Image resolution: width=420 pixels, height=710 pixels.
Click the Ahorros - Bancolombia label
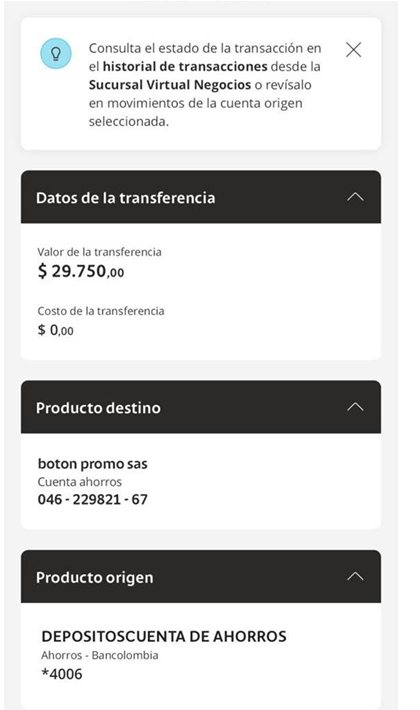[100, 655]
